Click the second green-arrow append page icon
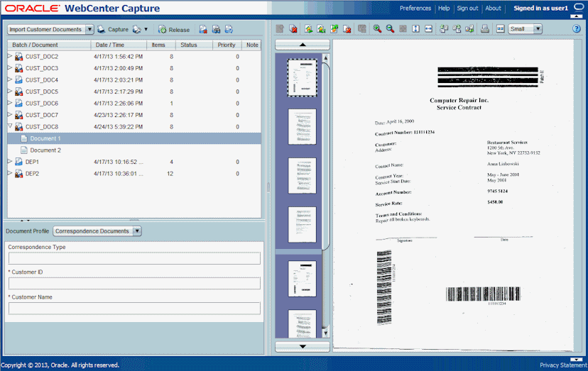 pyautogui.click(x=321, y=29)
